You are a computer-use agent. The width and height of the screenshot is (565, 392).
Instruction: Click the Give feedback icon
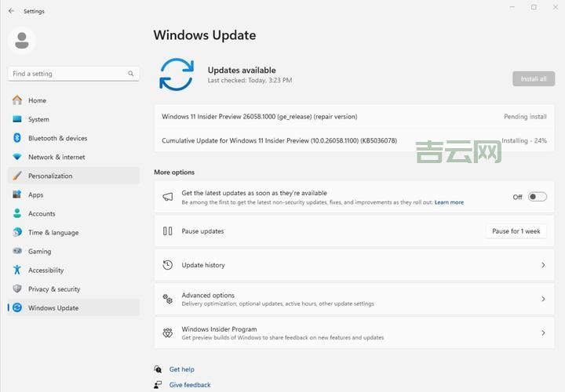click(158, 385)
